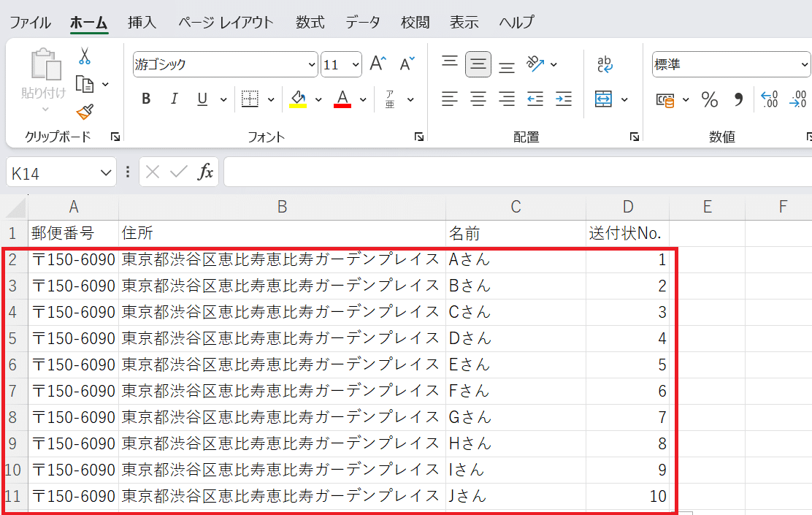The image size is (812, 515).
Task: Apply percent style
Action: [x=710, y=99]
